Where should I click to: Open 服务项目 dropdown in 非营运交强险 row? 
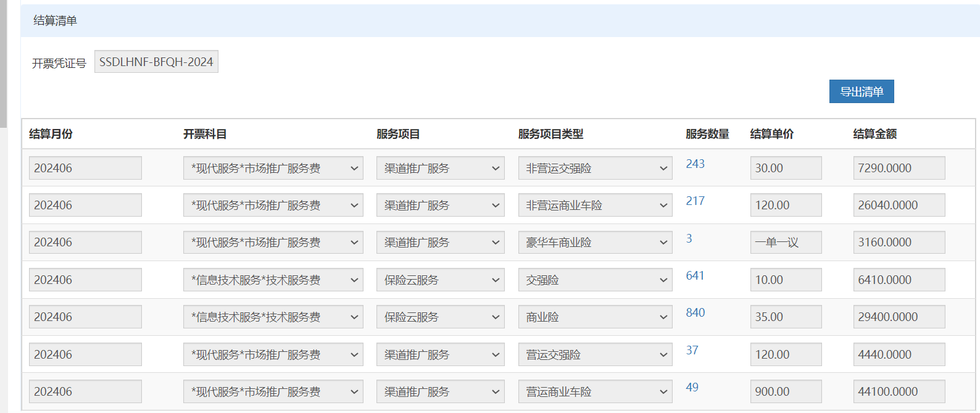(441, 168)
